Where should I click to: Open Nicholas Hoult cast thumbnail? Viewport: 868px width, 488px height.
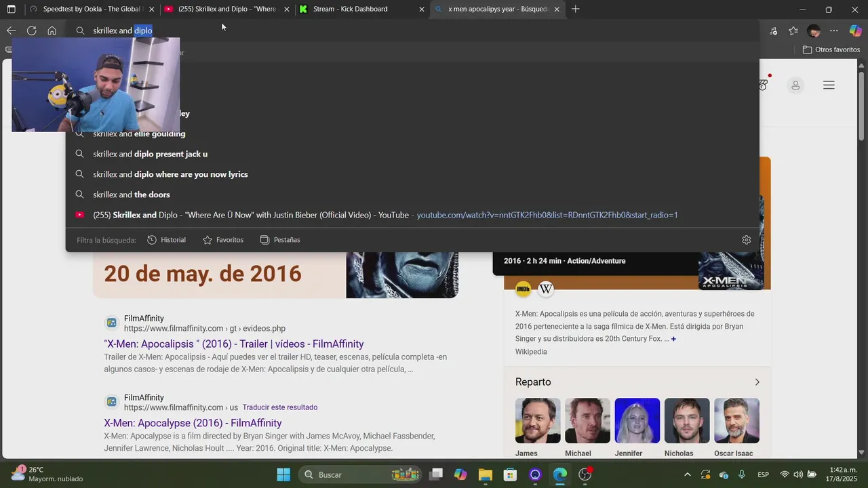(x=687, y=421)
